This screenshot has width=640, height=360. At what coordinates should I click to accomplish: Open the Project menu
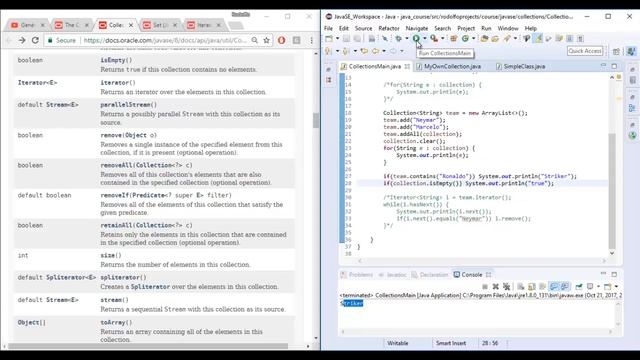[466, 28]
